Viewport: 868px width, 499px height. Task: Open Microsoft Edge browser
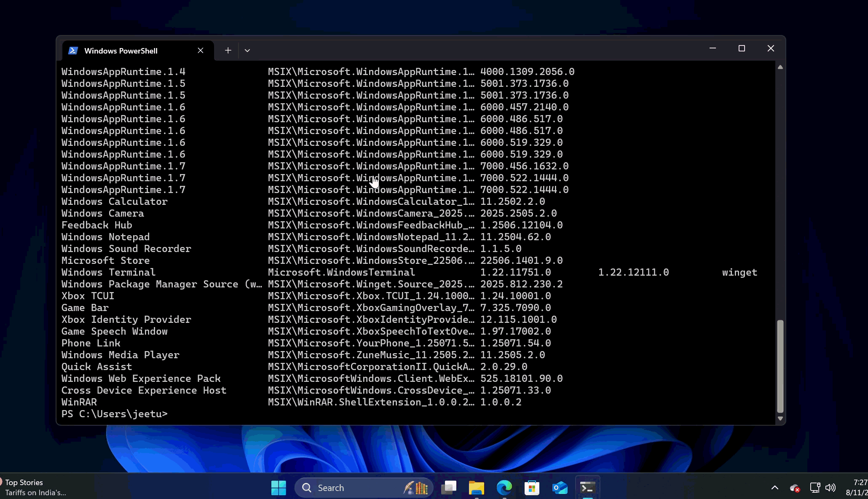pos(504,488)
